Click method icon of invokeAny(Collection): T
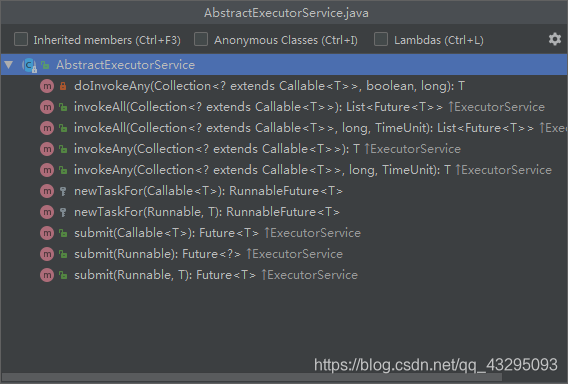The image size is (568, 384). click(47, 149)
